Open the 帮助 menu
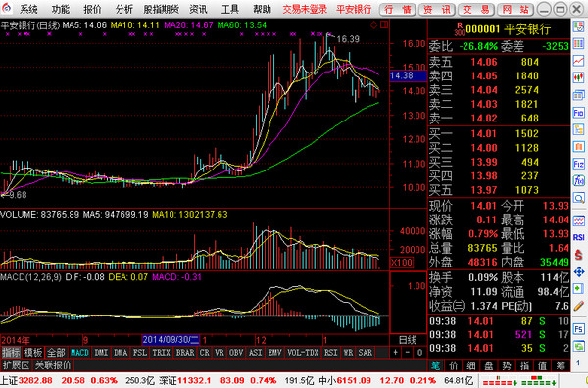The height and width of the screenshot is (388, 588). (262, 9)
